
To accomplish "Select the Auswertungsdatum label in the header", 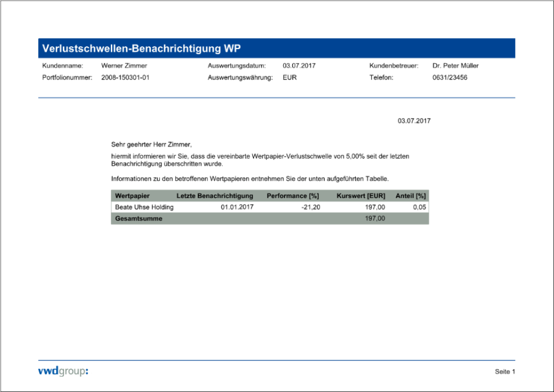I will (x=236, y=65).
